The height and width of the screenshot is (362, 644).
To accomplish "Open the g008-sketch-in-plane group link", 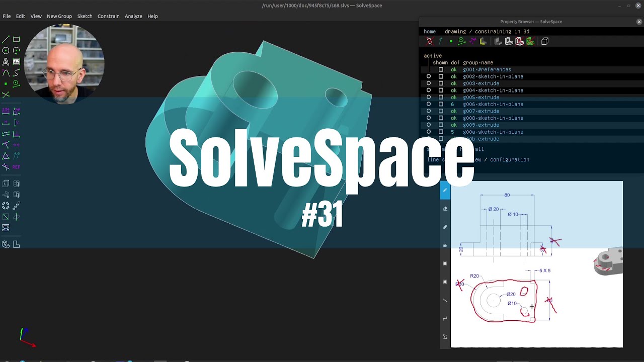I will [493, 118].
